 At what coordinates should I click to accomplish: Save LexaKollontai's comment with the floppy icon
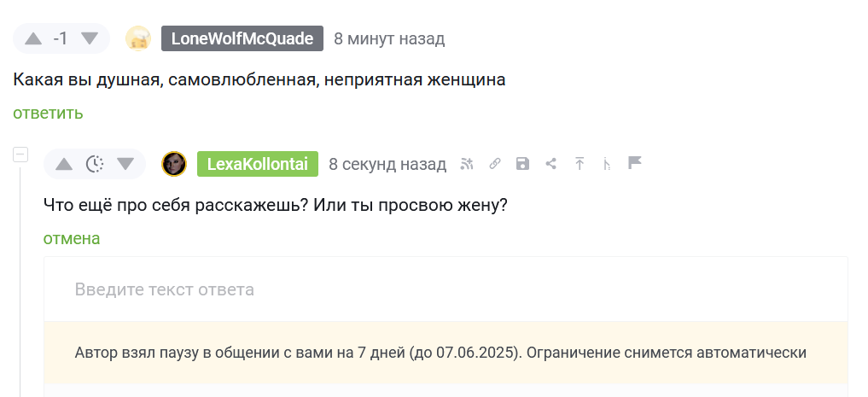coord(523,164)
